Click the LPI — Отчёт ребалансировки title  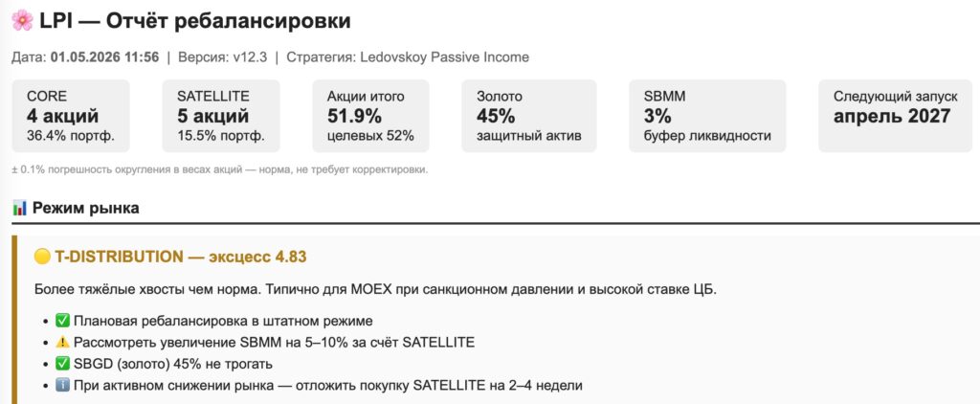pyautogui.click(x=195, y=21)
